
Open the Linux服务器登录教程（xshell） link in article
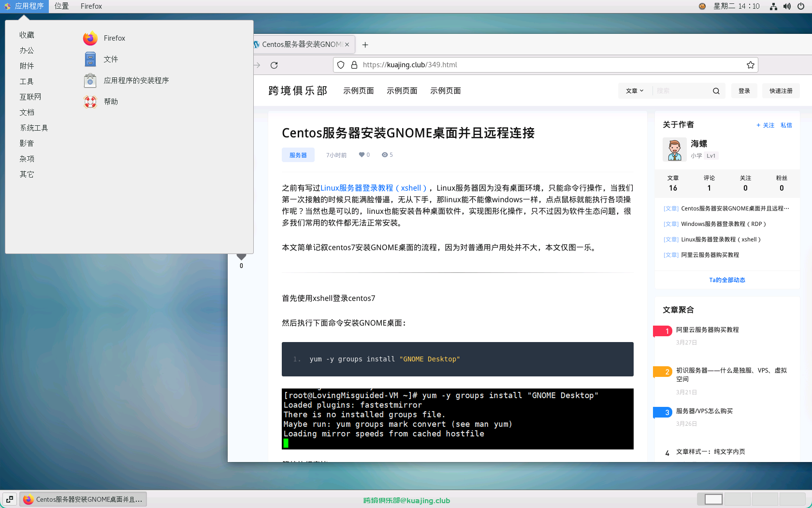[373, 188]
